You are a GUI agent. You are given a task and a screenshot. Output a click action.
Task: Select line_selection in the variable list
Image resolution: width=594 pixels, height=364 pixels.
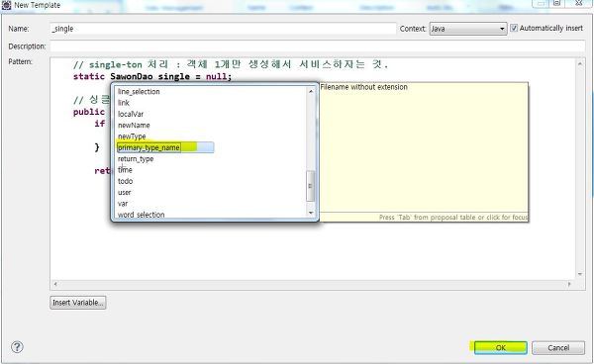pyautogui.click(x=139, y=92)
